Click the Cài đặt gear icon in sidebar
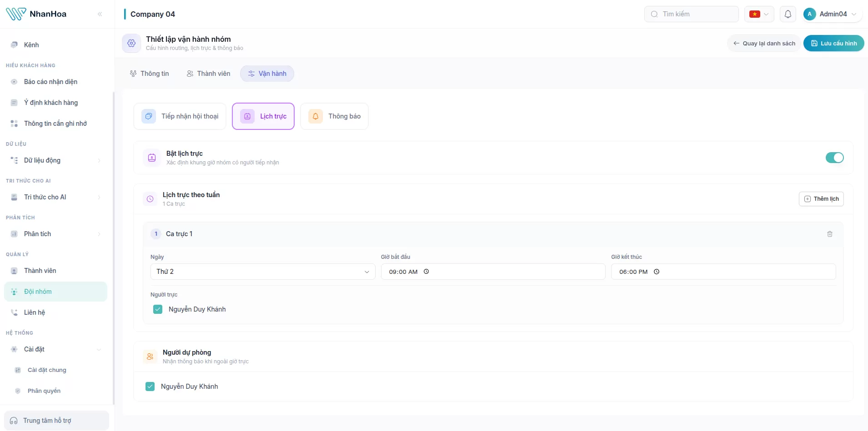This screenshot has width=868, height=431. [14, 349]
